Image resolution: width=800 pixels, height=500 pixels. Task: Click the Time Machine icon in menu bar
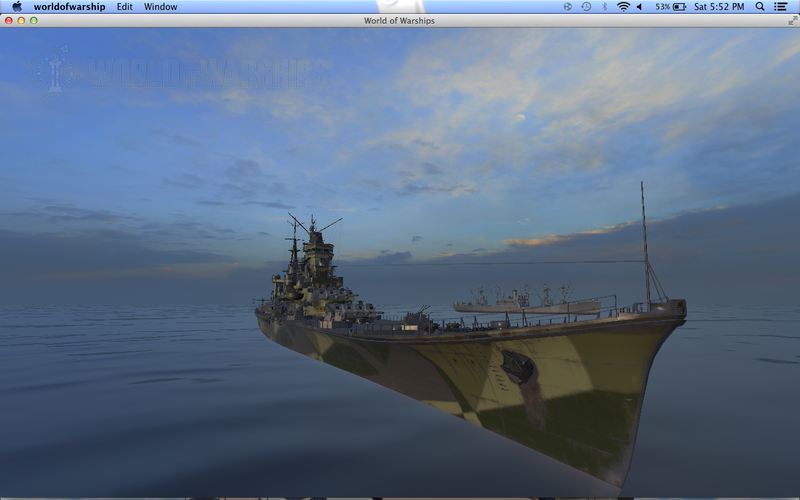586,7
